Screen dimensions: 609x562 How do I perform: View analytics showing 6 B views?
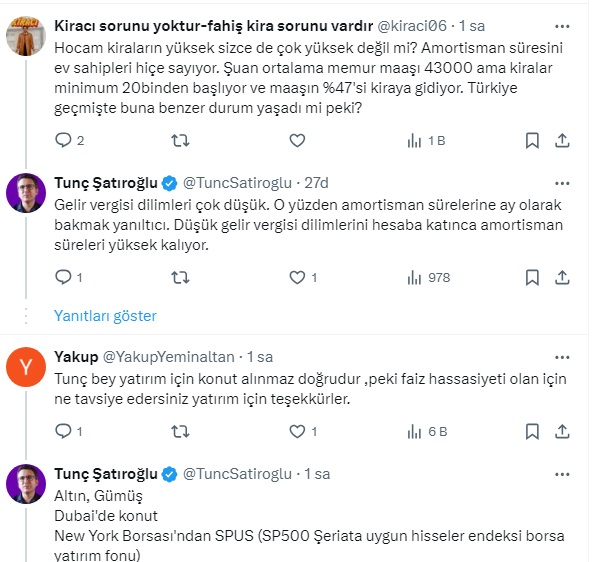click(425, 431)
